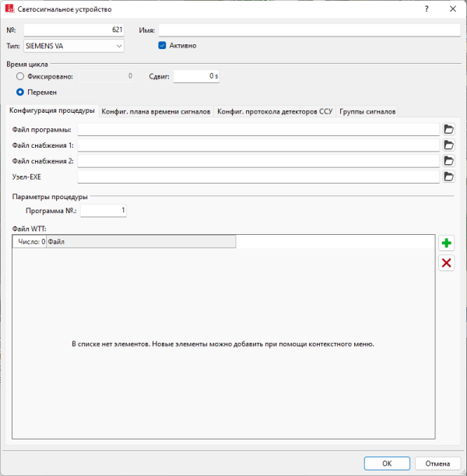Click the Программа № input field
Viewport: 467px width, 476px height.
pyautogui.click(x=104, y=210)
